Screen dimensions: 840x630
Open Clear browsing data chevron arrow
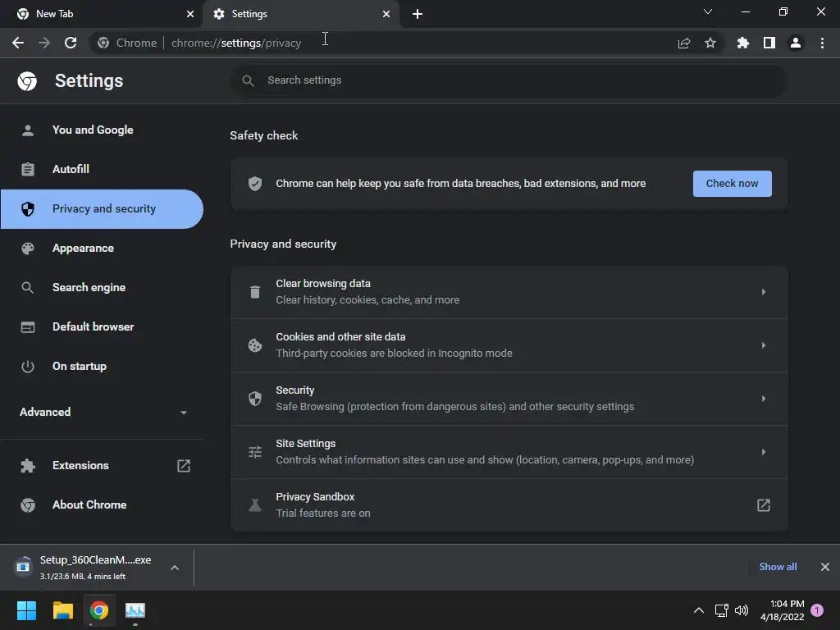tap(764, 292)
